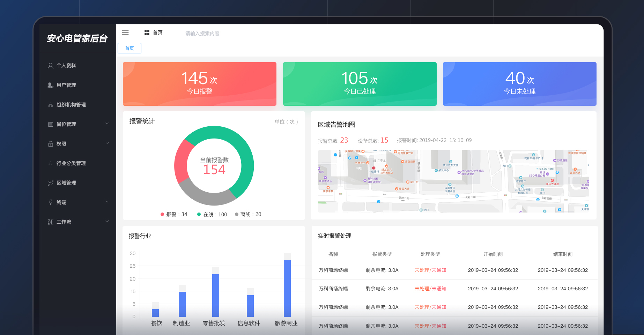Select 首页 in the top navigation

(157, 32)
